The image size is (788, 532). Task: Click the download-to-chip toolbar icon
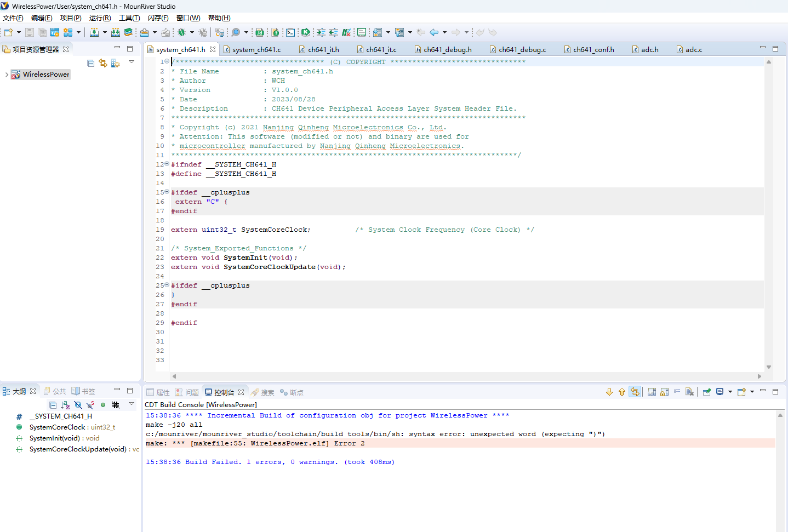point(144,32)
